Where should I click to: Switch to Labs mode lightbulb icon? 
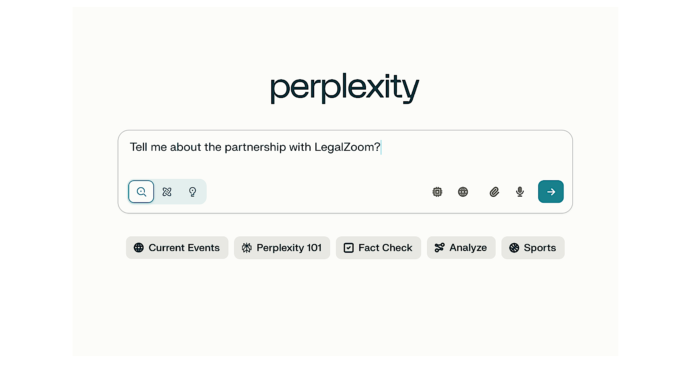click(192, 192)
